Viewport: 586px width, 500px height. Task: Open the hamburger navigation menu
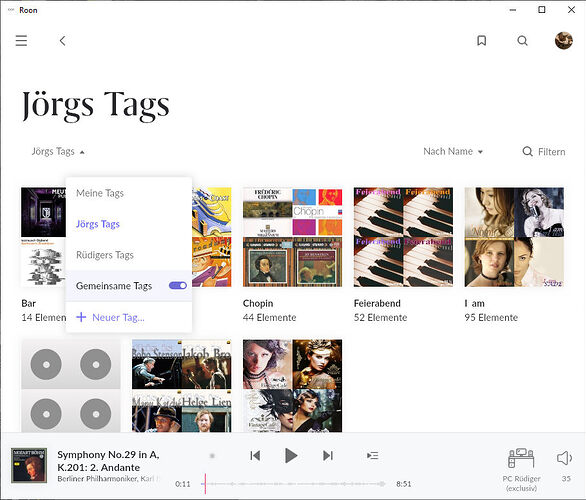click(x=21, y=40)
